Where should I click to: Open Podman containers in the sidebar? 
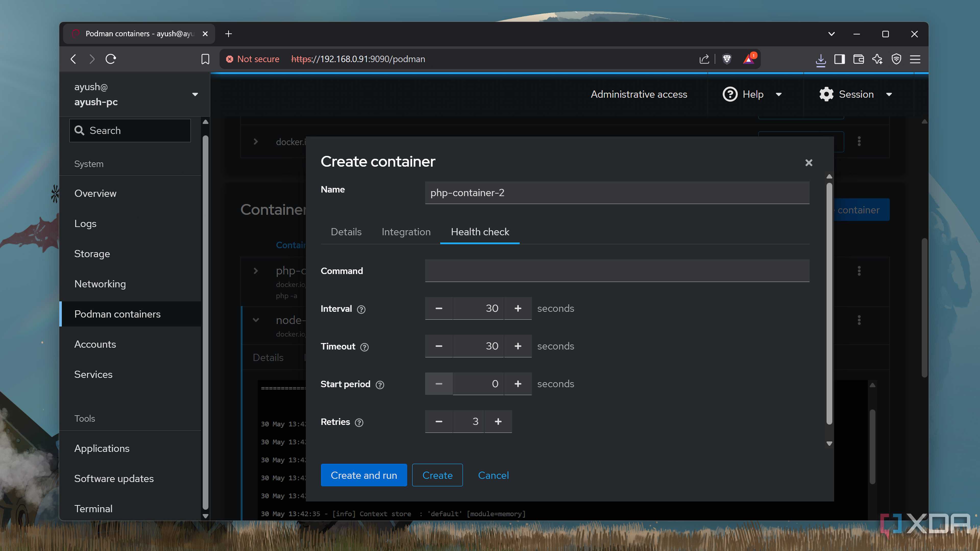(x=130, y=314)
